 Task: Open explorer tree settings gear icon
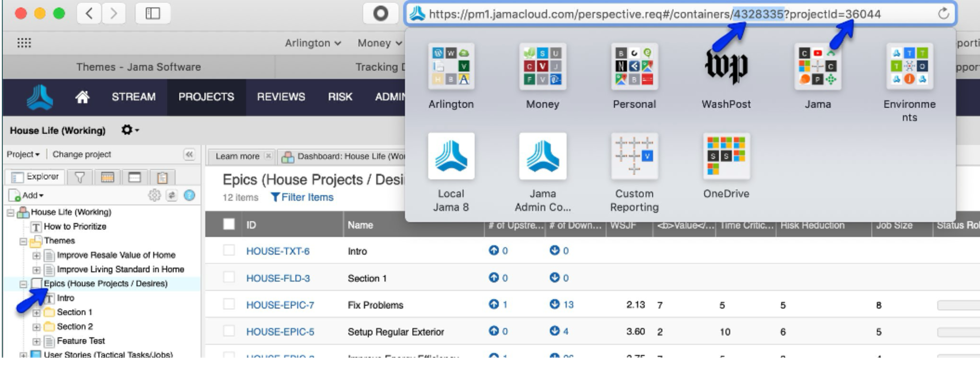click(154, 196)
